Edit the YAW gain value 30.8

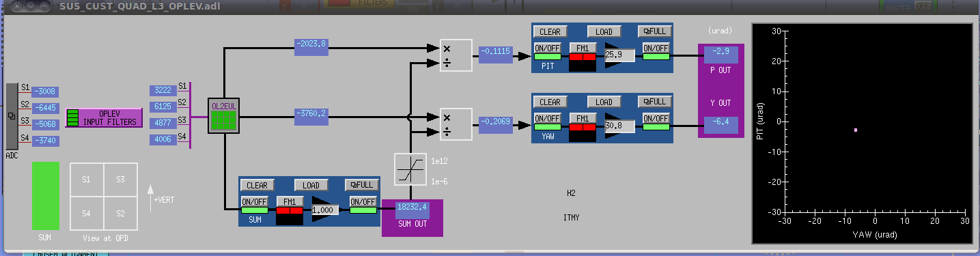tap(619, 126)
